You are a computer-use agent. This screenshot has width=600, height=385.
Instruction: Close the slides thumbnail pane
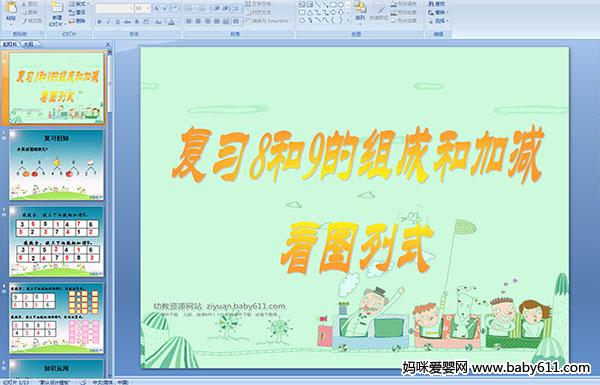tap(108, 44)
